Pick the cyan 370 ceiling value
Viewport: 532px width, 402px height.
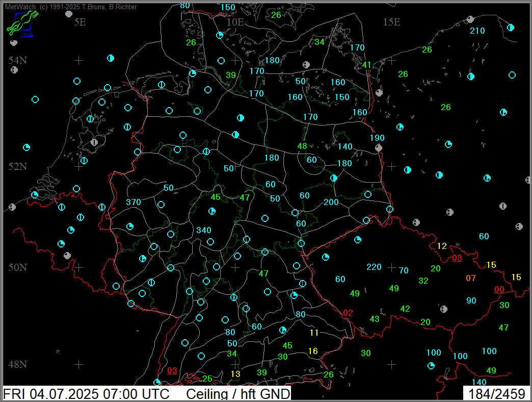coord(134,203)
